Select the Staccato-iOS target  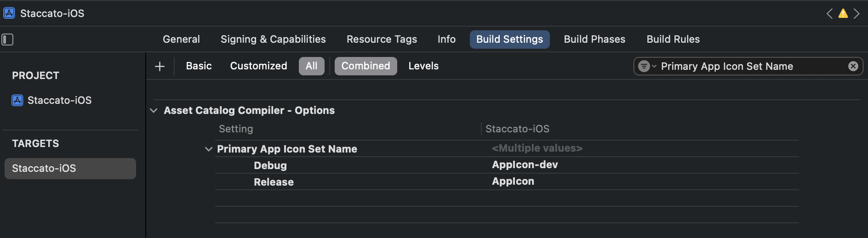pos(44,168)
